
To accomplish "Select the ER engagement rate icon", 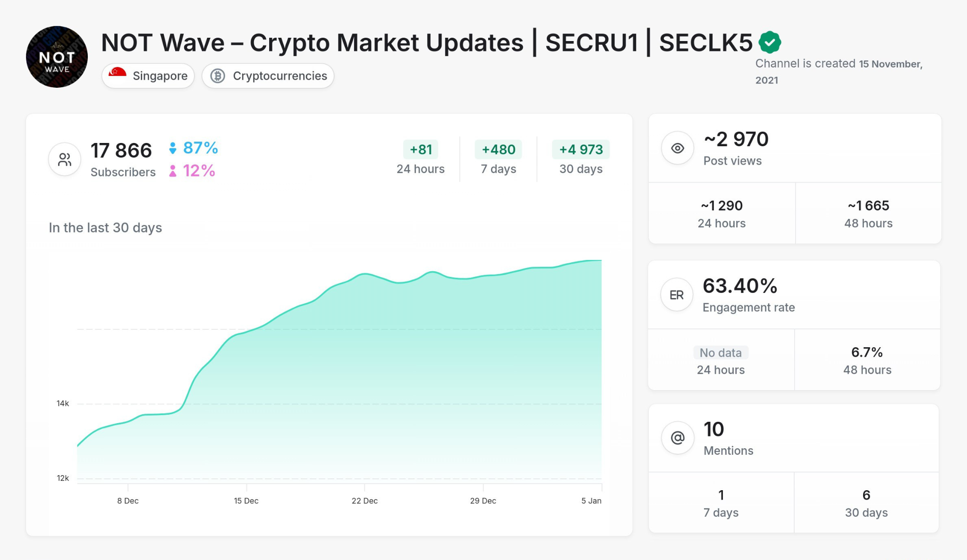I will click(x=677, y=294).
